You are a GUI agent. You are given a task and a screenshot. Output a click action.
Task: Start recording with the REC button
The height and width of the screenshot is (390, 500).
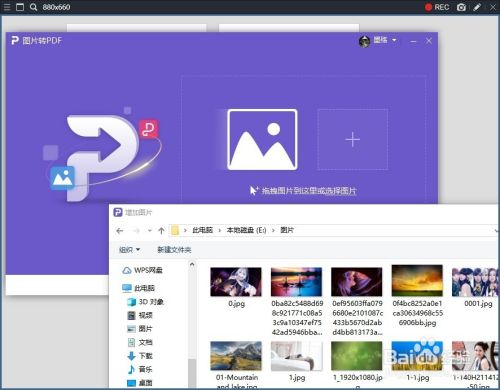[437, 7]
